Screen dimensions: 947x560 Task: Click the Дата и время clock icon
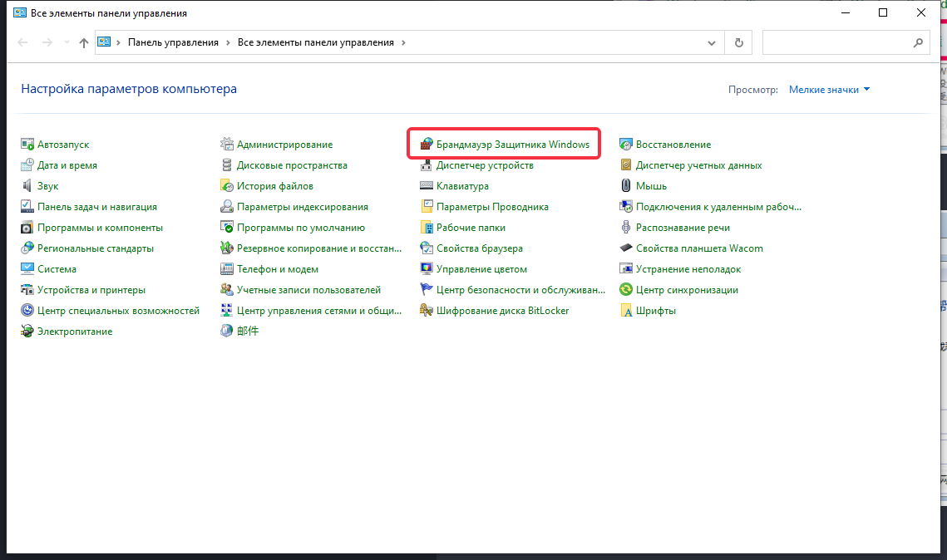coord(27,165)
